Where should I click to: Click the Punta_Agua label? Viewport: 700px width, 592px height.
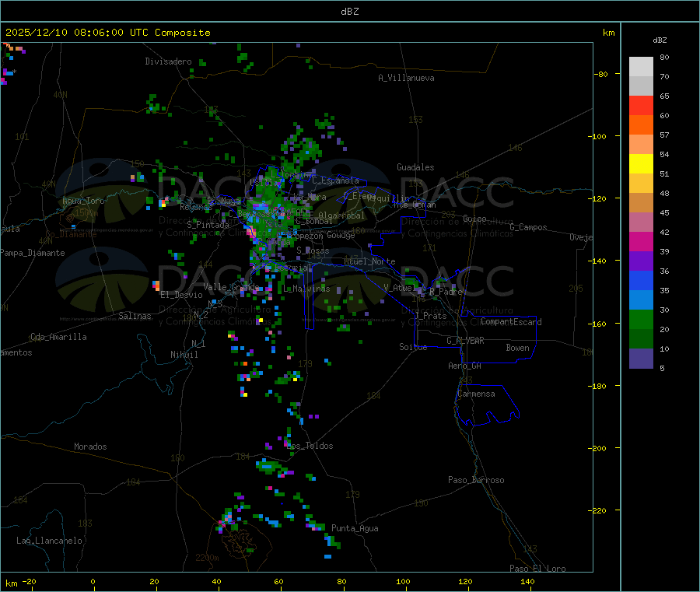pyautogui.click(x=355, y=528)
